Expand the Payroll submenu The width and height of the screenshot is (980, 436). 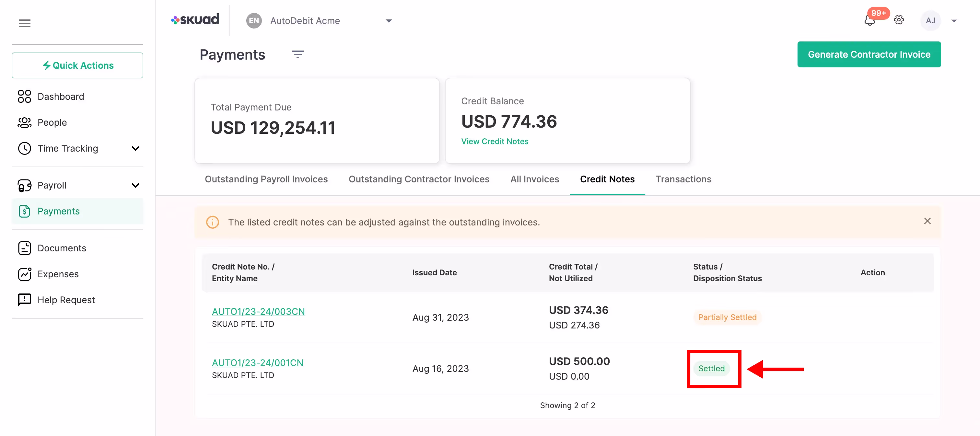135,185
